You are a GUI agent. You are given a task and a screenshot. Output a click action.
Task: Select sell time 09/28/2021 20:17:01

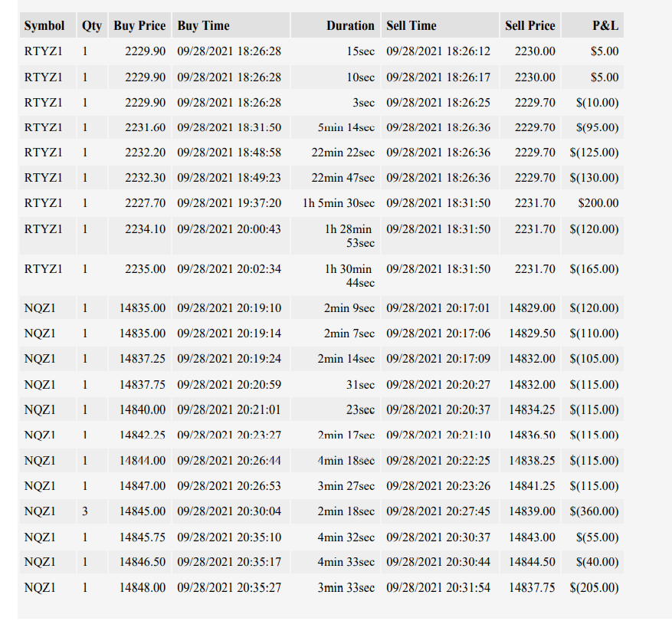(x=440, y=308)
